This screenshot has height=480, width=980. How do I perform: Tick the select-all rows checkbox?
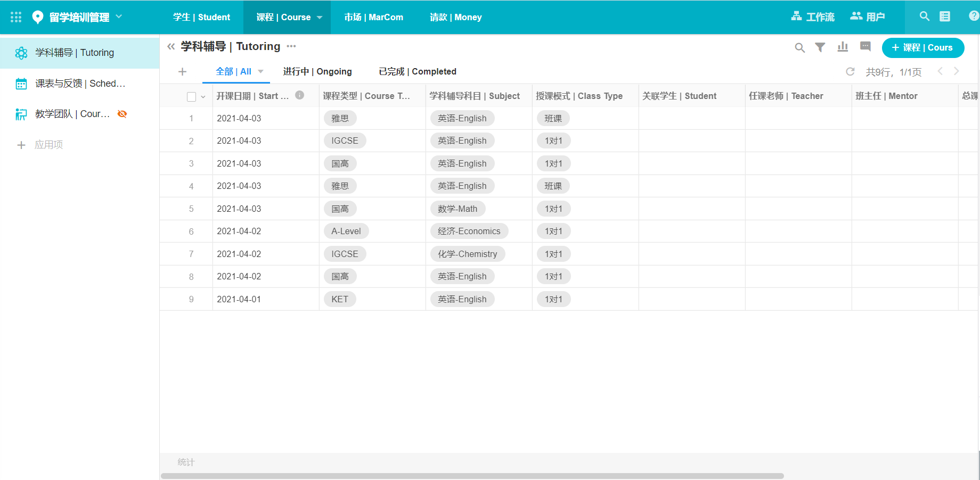coord(191,96)
